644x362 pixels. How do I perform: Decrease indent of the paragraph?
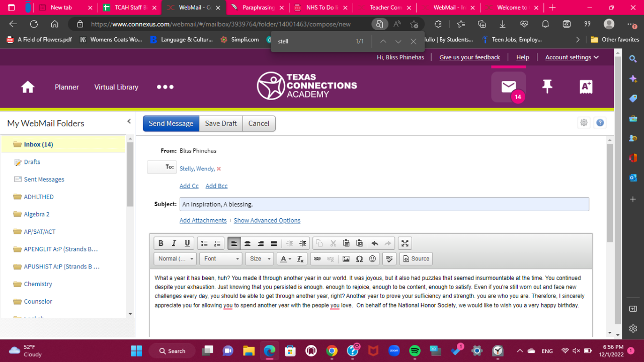click(x=290, y=243)
